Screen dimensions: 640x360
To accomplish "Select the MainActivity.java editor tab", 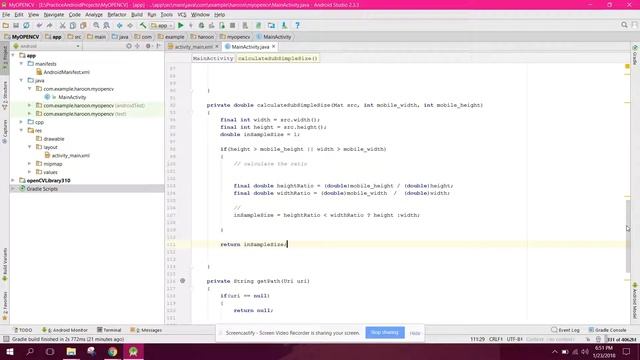I will [250, 47].
